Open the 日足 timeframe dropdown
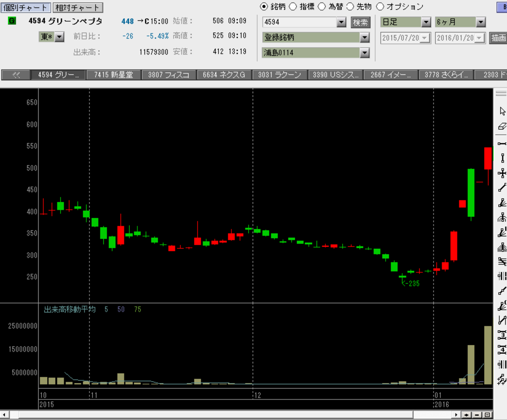 click(426, 22)
